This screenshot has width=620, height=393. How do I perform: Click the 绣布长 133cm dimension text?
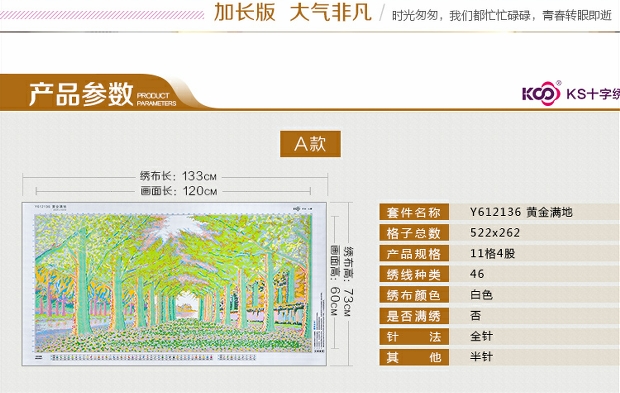click(178, 176)
